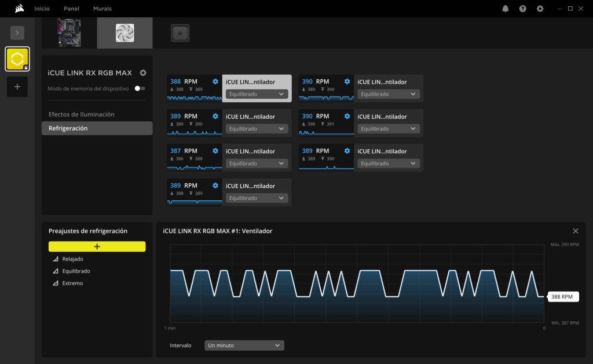The height and width of the screenshot is (364, 593).
Task: Click the Mín. 387 RPM graph label
Action: [x=565, y=323]
